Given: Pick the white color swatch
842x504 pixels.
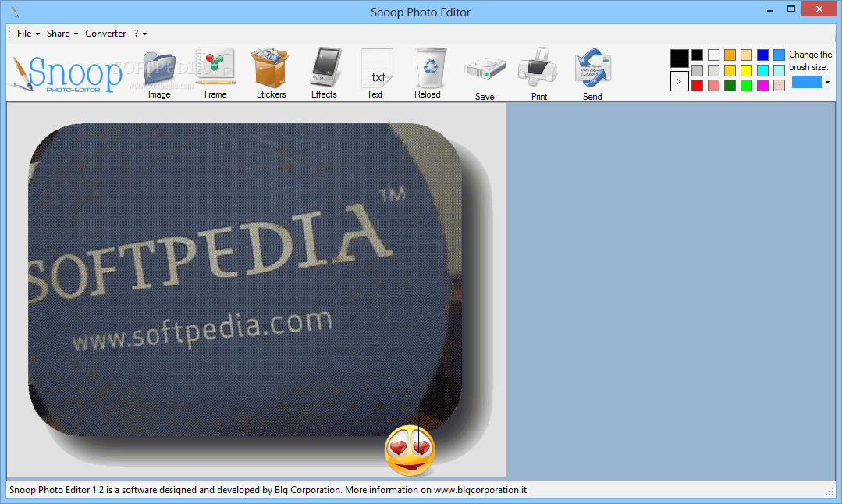Looking at the screenshot, I should (x=714, y=55).
